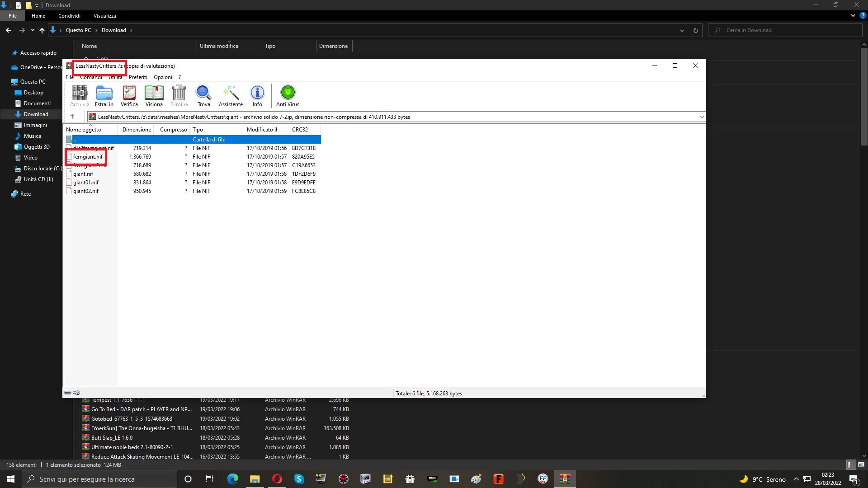868x488 pixels.
Task: Open the Visiona viewer tool
Action: 154,96
